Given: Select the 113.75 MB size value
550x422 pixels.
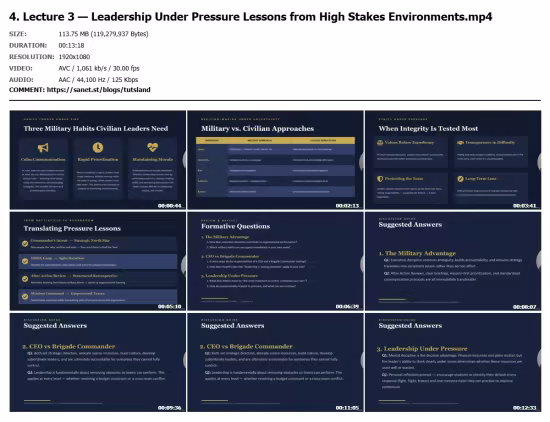Looking at the screenshot, I should click(103, 34).
